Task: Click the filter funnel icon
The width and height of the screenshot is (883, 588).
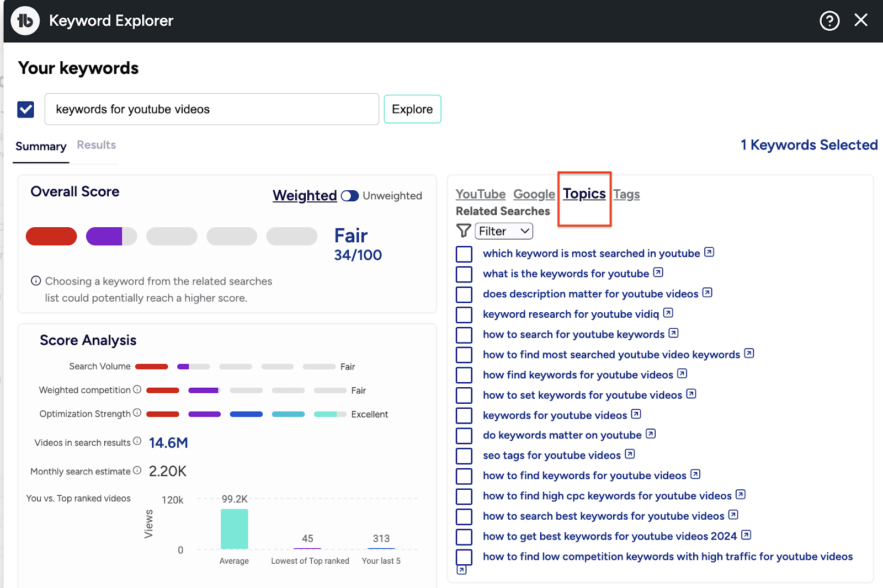Action: tap(464, 231)
